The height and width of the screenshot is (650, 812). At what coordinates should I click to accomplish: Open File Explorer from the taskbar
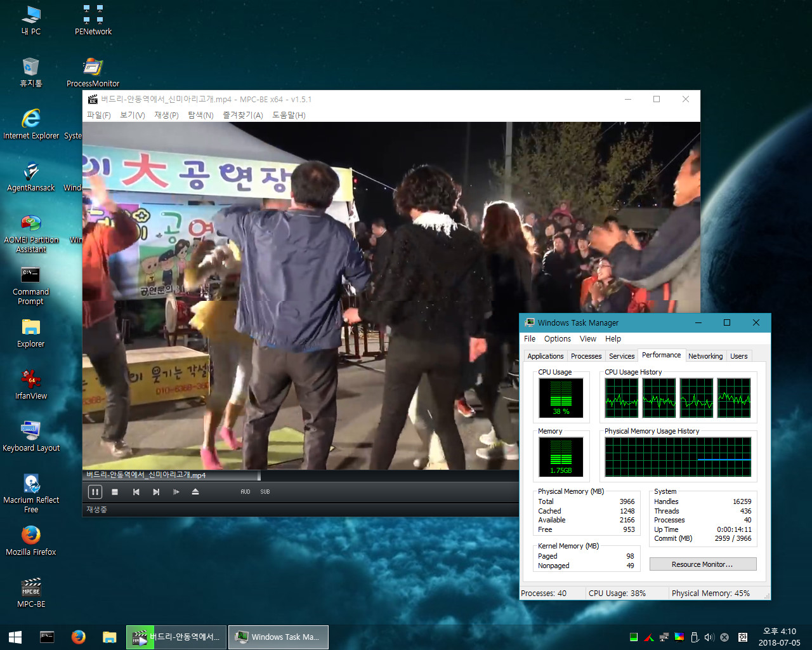(109, 637)
